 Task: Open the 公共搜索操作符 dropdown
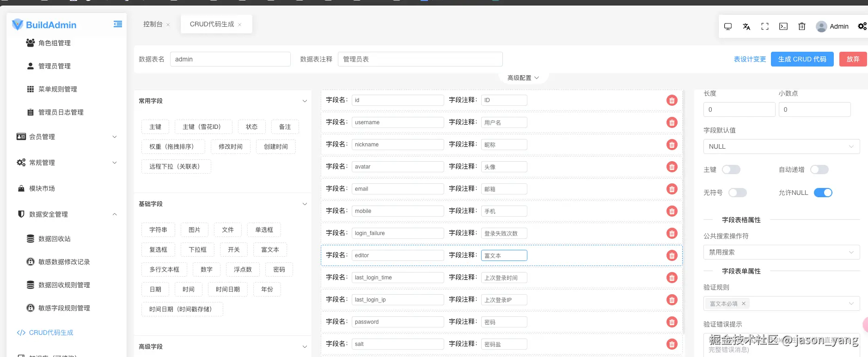pos(782,252)
